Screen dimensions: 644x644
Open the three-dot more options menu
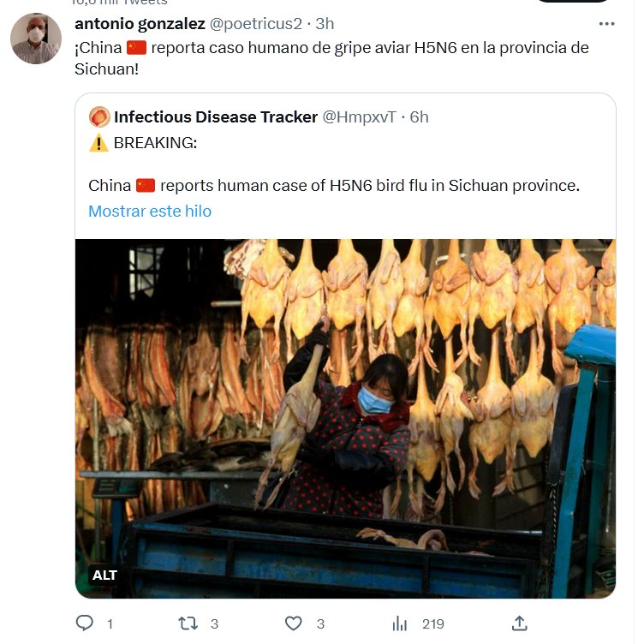pos(606,24)
